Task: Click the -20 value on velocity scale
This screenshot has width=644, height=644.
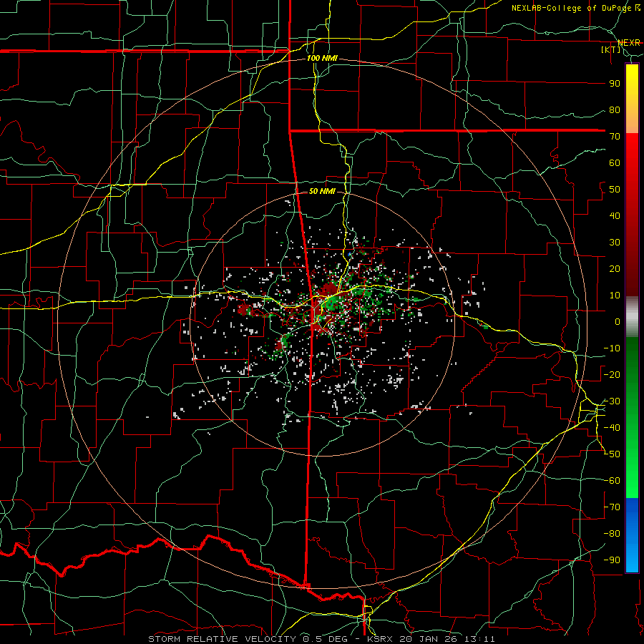Action: [612, 375]
